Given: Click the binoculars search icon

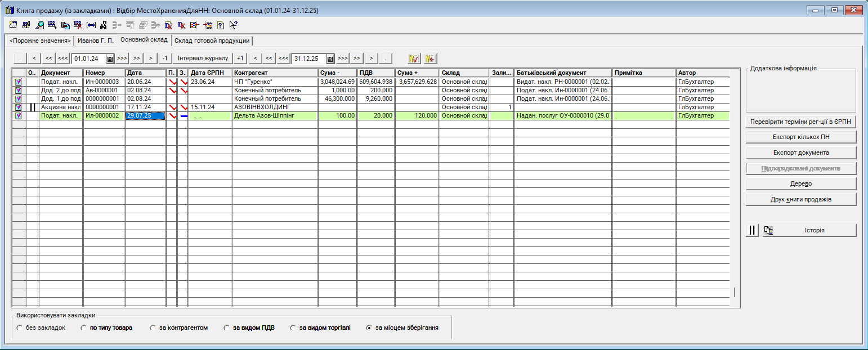Looking at the screenshot, I should pyautogui.click(x=104, y=25).
